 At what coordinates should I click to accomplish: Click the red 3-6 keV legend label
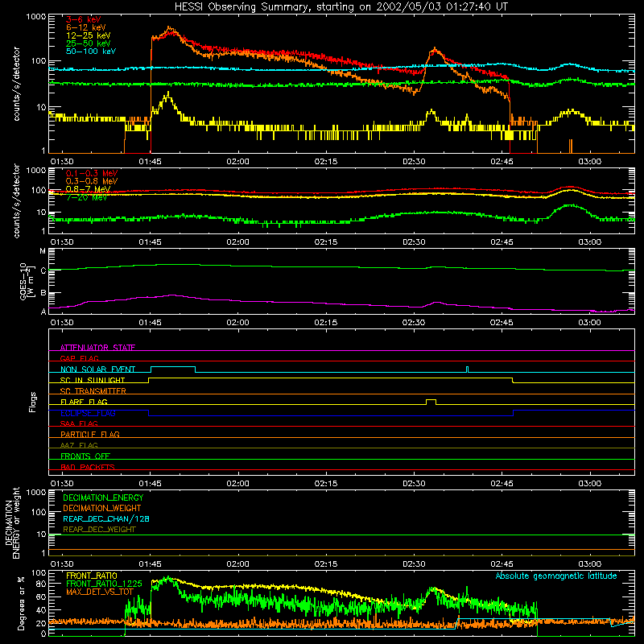tap(84, 19)
